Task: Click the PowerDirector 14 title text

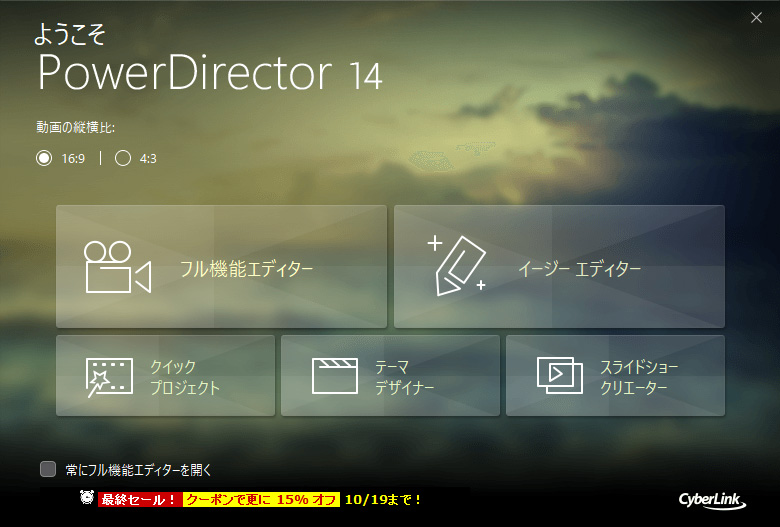Action: [210, 73]
